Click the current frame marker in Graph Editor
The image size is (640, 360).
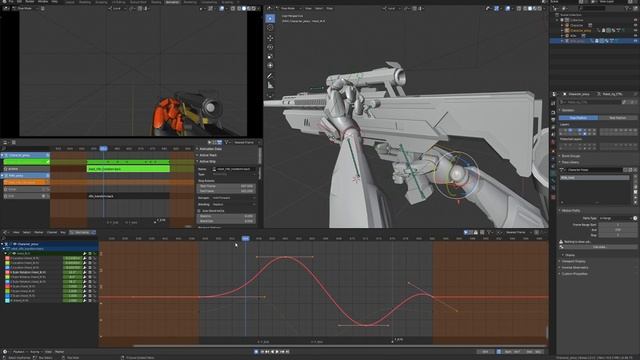click(x=245, y=238)
